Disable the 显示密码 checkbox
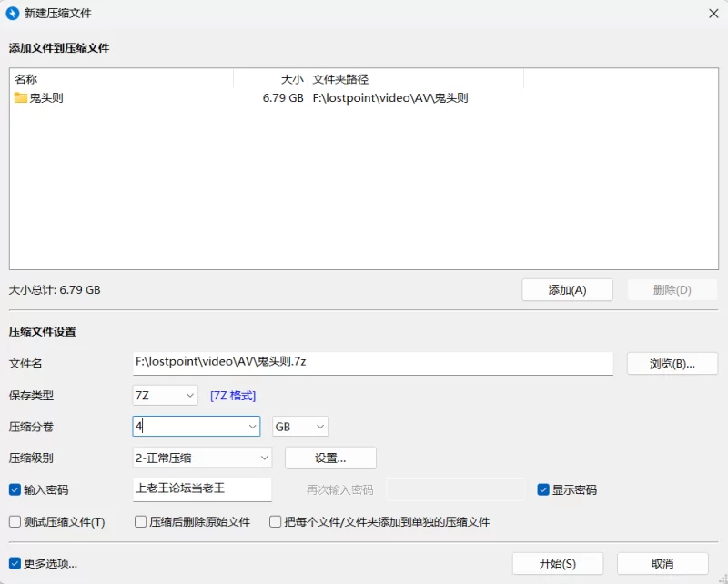 pos(543,489)
